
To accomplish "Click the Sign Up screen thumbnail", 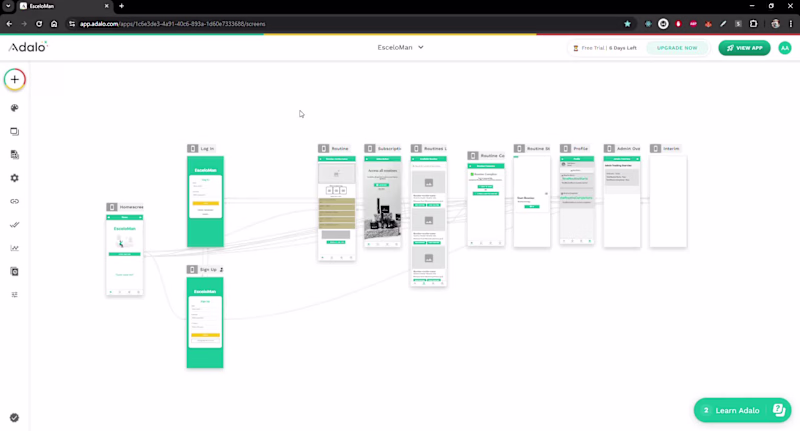I will 205,322.
